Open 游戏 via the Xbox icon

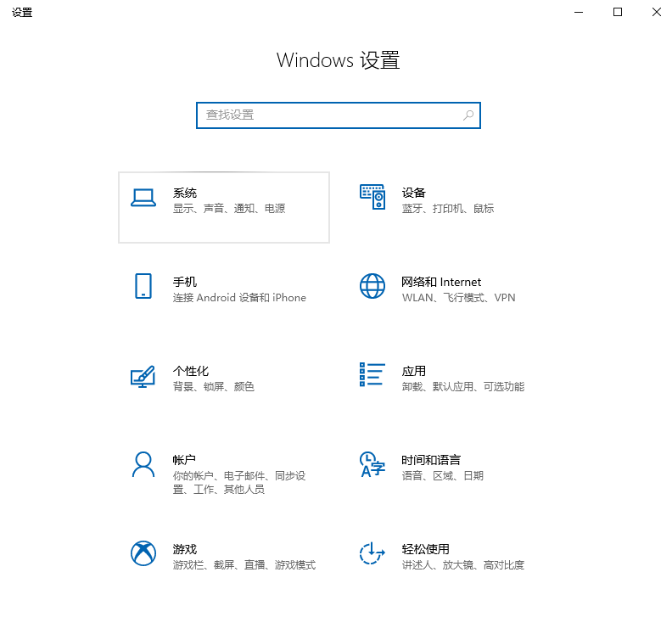point(143,553)
